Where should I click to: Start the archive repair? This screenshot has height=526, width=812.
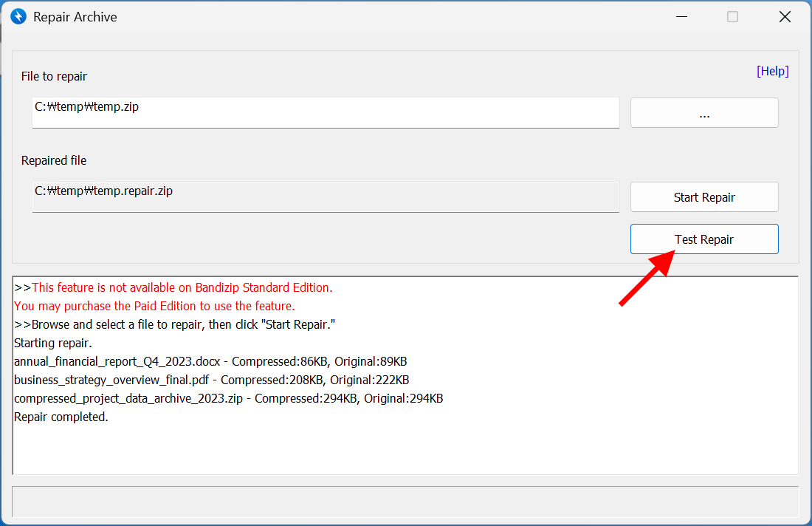click(x=703, y=197)
